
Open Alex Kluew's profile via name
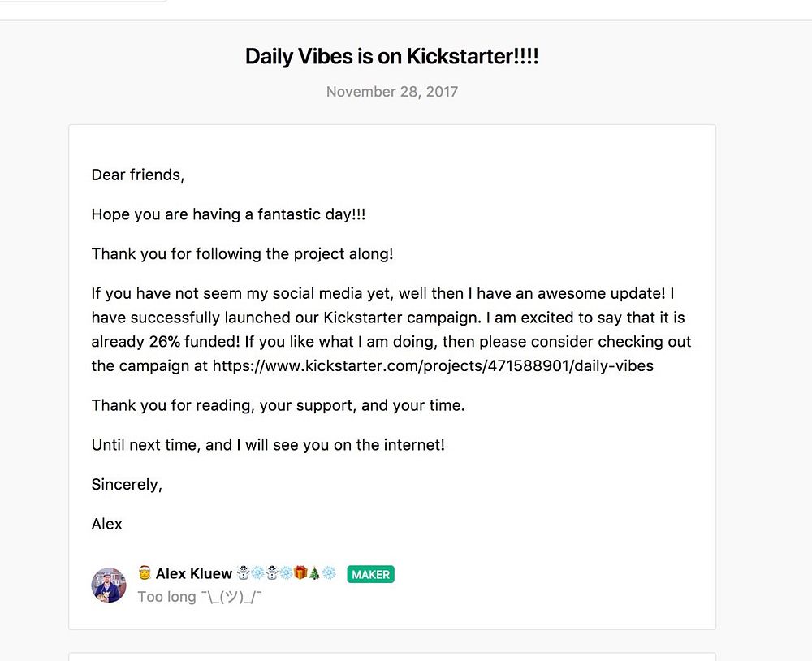point(193,573)
